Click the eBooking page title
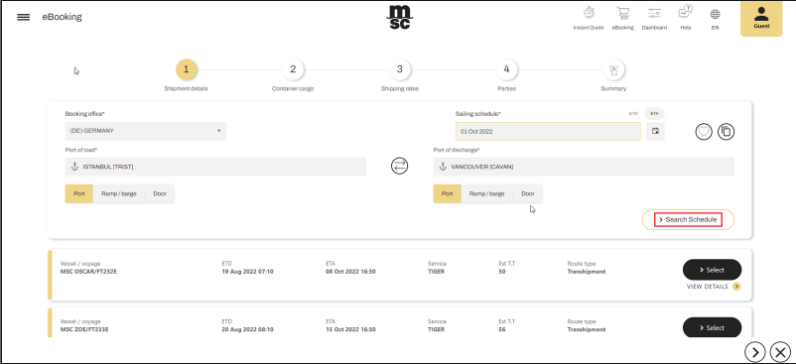The width and height of the screenshot is (796, 364). [62, 17]
